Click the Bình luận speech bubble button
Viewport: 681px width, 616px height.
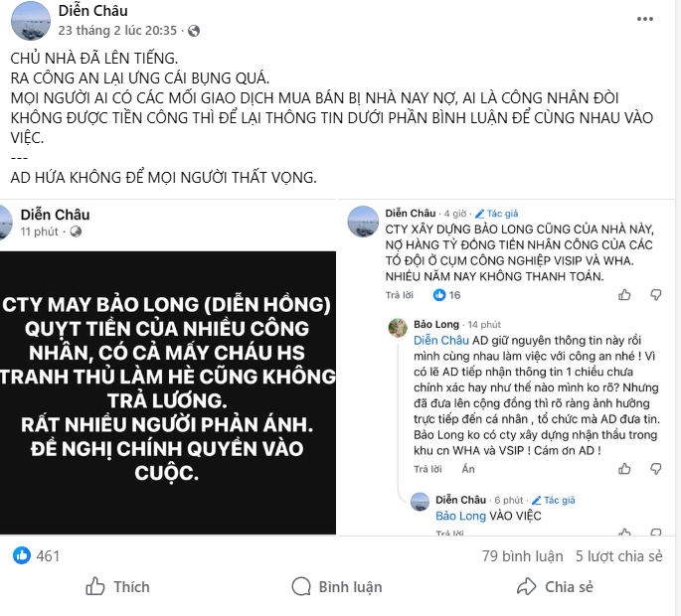click(x=336, y=587)
